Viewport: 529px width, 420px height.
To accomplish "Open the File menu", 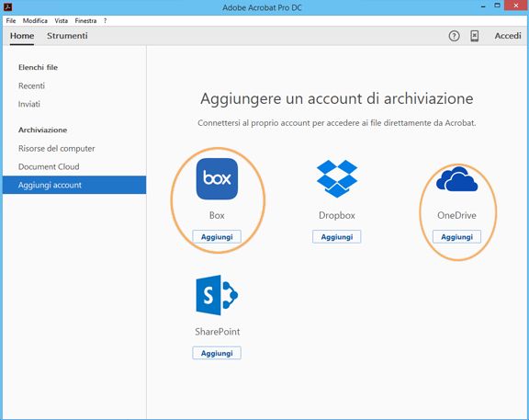I will (x=11, y=20).
